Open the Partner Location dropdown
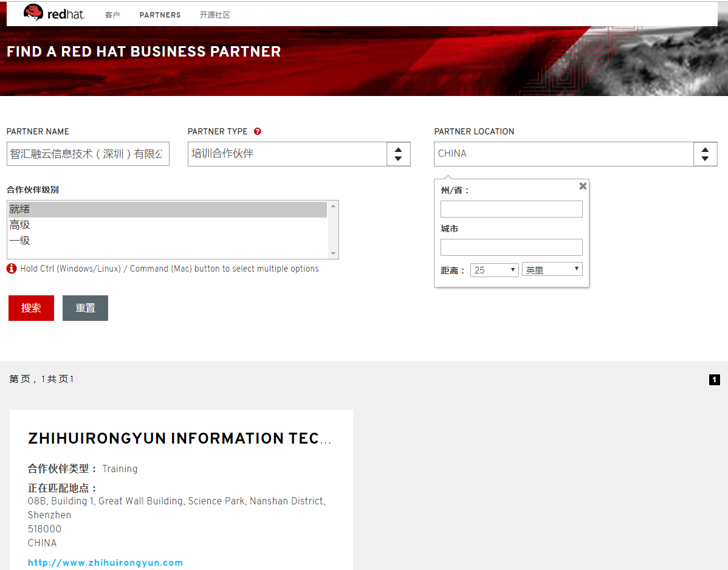 coord(575,154)
